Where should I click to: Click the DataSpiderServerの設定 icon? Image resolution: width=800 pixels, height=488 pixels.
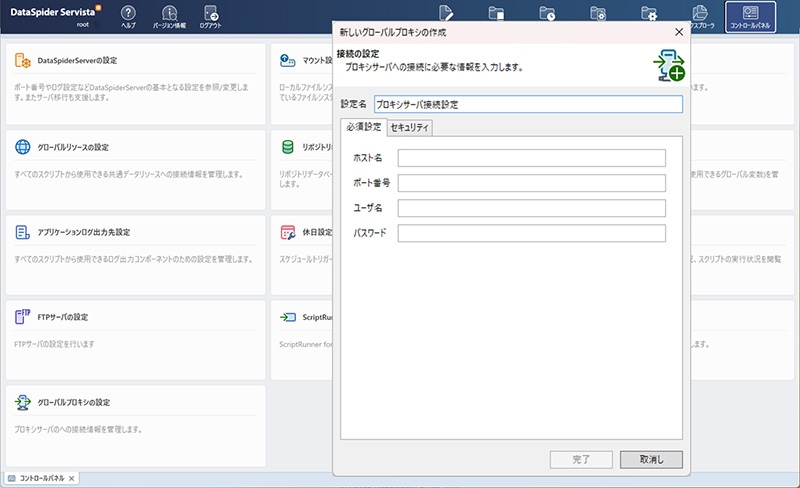[x=22, y=60]
